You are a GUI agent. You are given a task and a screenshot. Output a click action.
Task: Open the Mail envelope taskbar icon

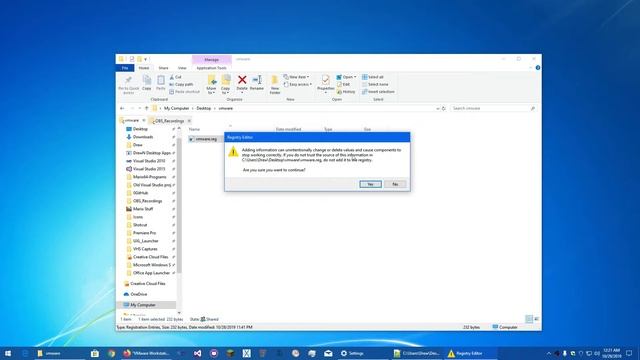(x=328, y=353)
